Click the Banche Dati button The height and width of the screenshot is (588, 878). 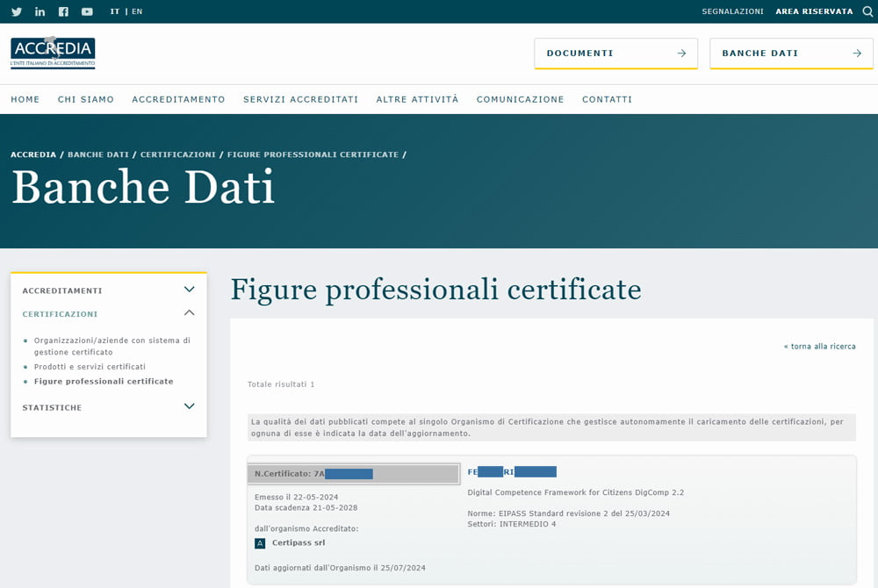791,54
